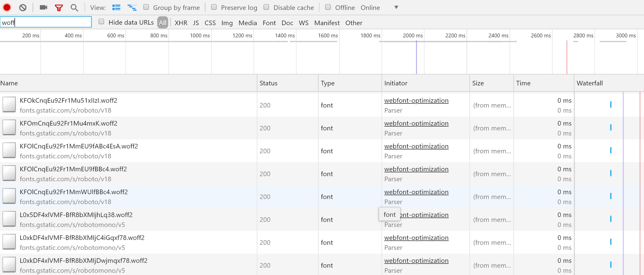This screenshot has height=275, width=644.
Task: Select request KFOlCnqEu92Fr1MmWUlfBBc4.woff2
Action: tap(74, 192)
